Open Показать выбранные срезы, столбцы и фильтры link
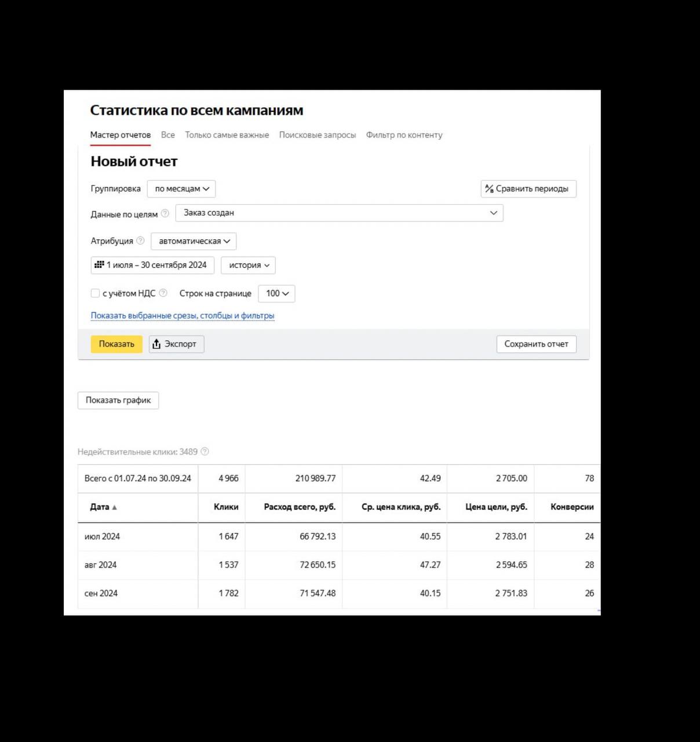This screenshot has height=742, width=700. coord(183,316)
